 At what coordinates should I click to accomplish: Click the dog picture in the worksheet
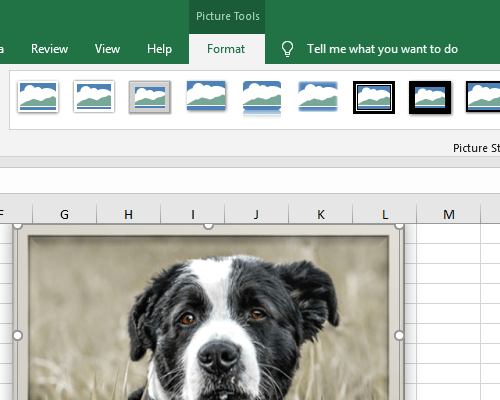pyautogui.click(x=208, y=313)
